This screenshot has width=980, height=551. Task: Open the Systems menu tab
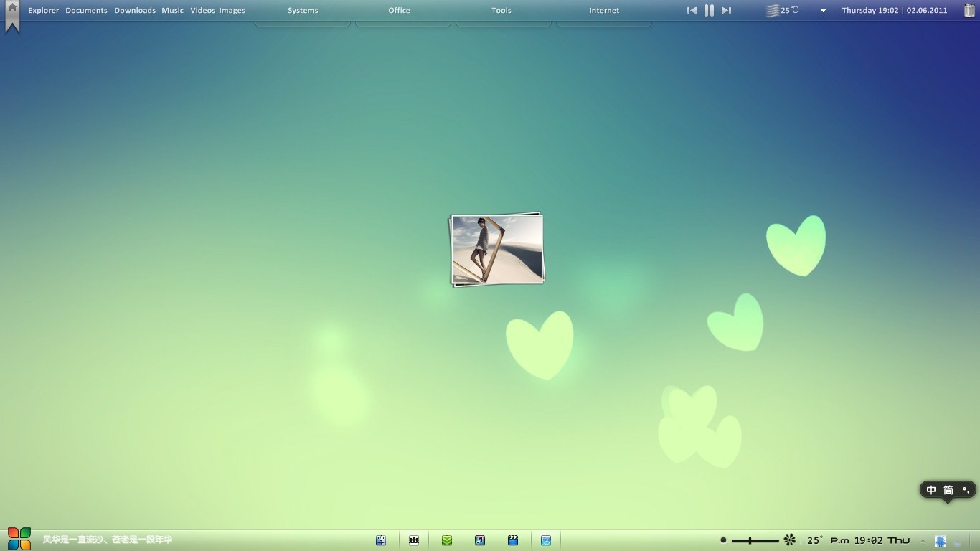pyautogui.click(x=303, y=11)
